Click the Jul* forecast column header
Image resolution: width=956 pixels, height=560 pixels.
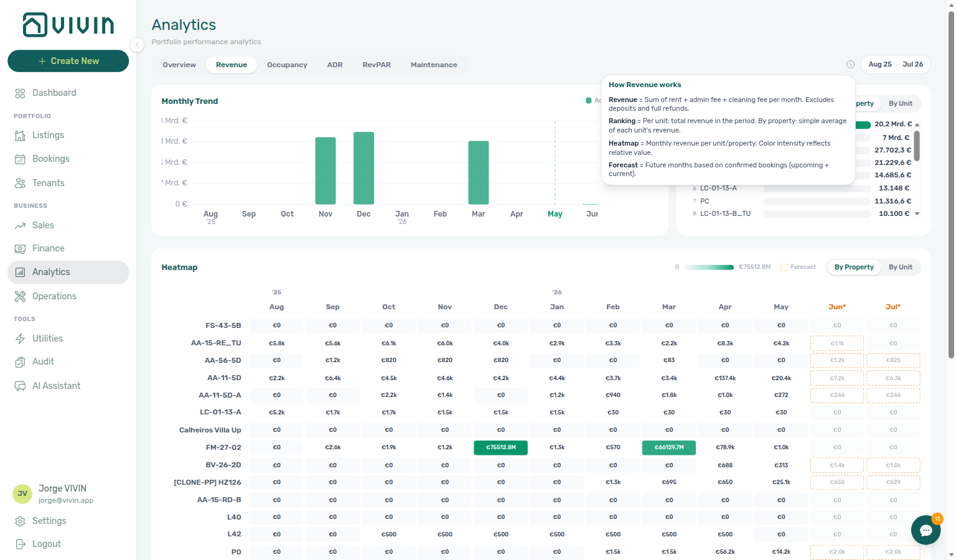tap(893, 307)
